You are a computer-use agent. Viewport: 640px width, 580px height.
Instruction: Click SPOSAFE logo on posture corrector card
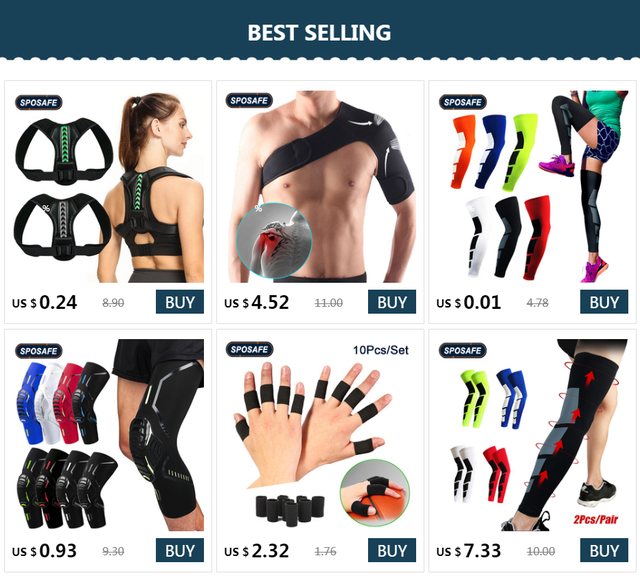tap(39, 102)
